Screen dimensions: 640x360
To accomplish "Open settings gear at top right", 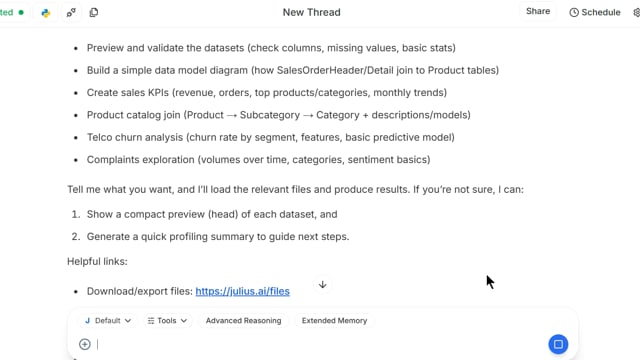I will tap(636, 12).
